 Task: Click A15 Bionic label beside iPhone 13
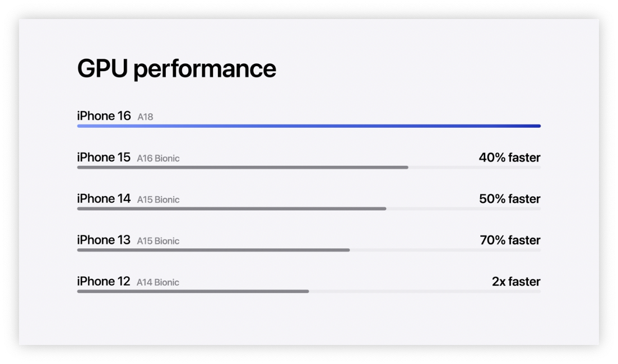[x=158, y=241]
